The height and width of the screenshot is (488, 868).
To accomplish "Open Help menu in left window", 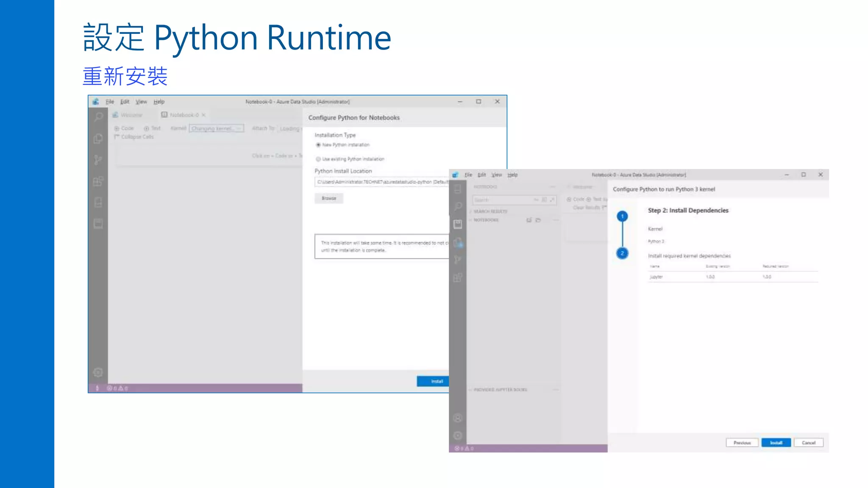I will coord(159,102).
